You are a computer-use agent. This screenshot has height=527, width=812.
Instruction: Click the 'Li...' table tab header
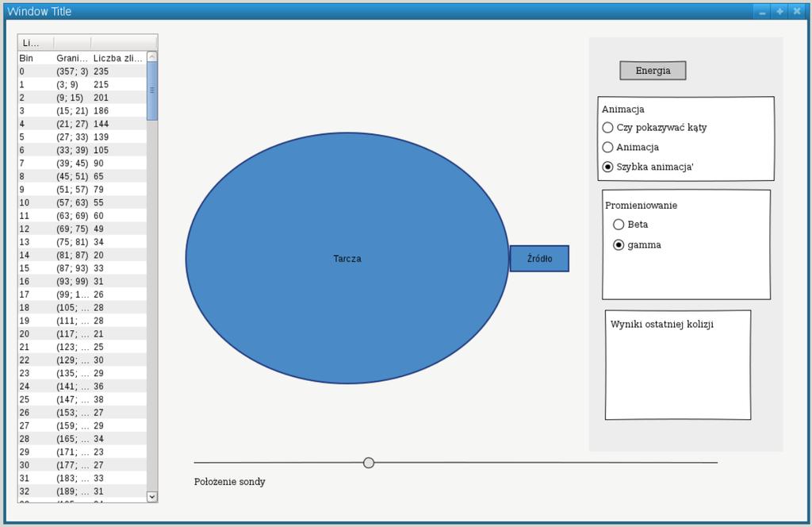click(35, 43)
